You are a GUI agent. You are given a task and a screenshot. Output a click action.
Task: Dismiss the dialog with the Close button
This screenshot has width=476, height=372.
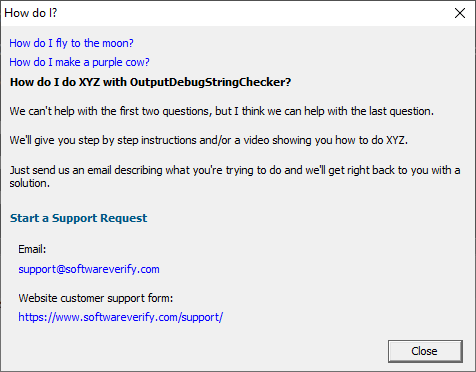point(425,351)
